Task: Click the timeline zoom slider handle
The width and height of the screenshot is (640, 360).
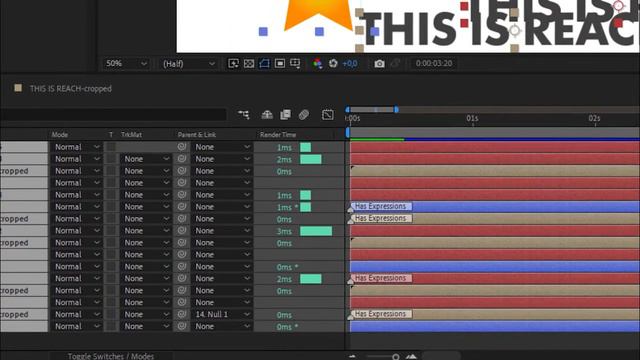Action: click(395, 357)
